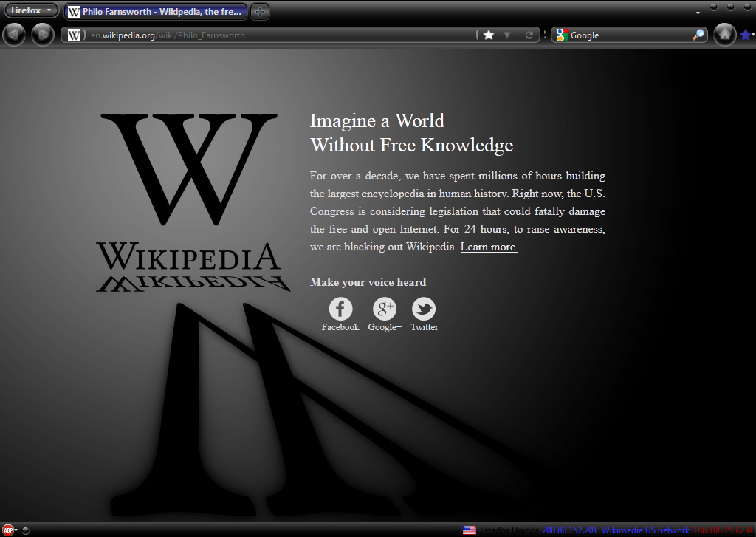Open the Home page button
This screenshot has width=756, height=537.
pyautogui.click(x=724, y=35)
